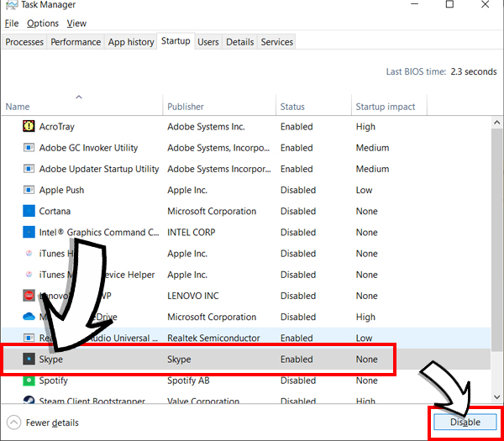Image resolution: width=504 pixels, height=441 pixels.
Task: Select the Adobe Updater Startup Utility name
Action: [x=99, y=169]
